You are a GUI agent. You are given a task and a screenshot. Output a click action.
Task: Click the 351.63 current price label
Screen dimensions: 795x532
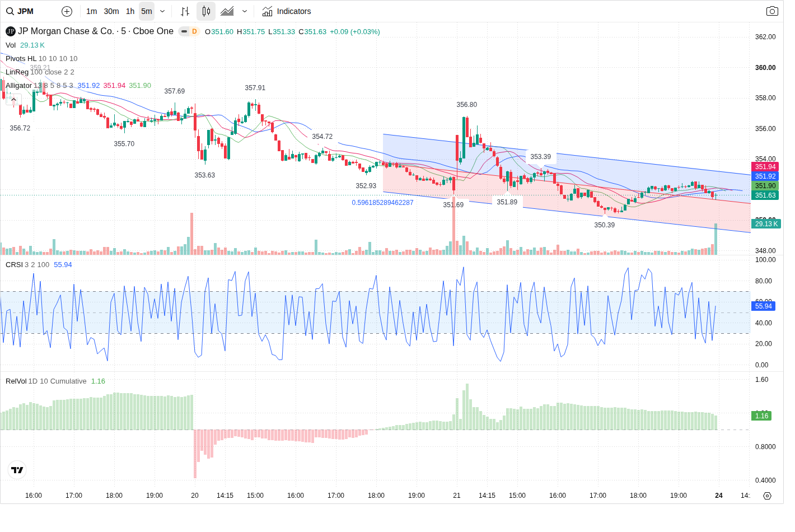(765, 195)
